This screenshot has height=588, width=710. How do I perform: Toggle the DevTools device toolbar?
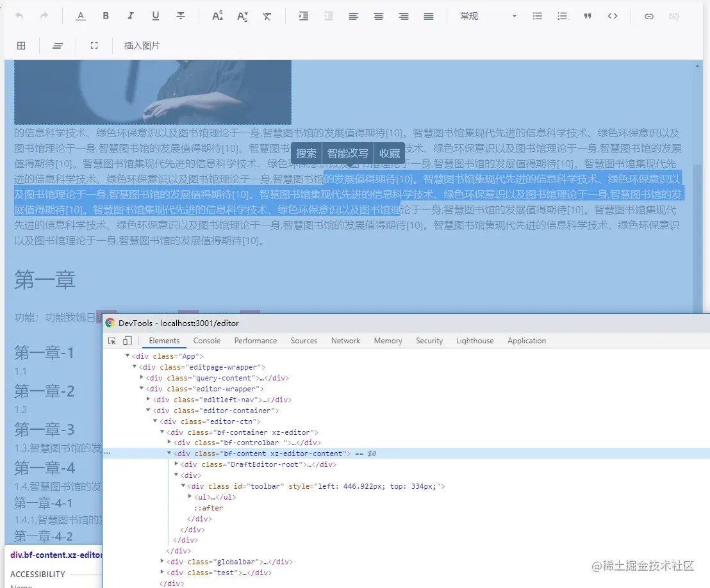point(128,341)
